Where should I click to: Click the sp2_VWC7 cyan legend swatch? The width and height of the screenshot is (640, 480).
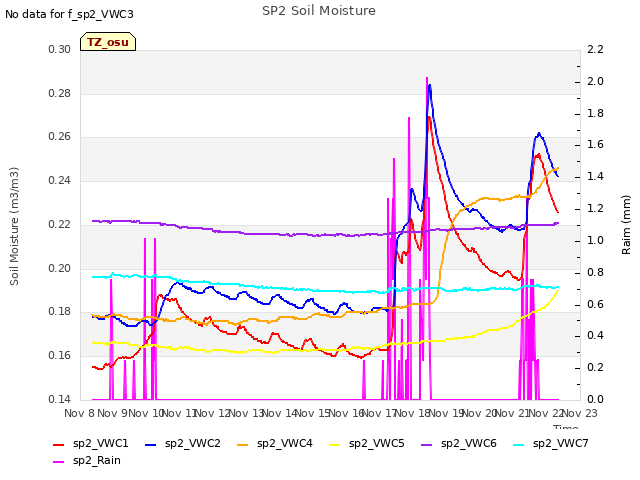point(519,444)
